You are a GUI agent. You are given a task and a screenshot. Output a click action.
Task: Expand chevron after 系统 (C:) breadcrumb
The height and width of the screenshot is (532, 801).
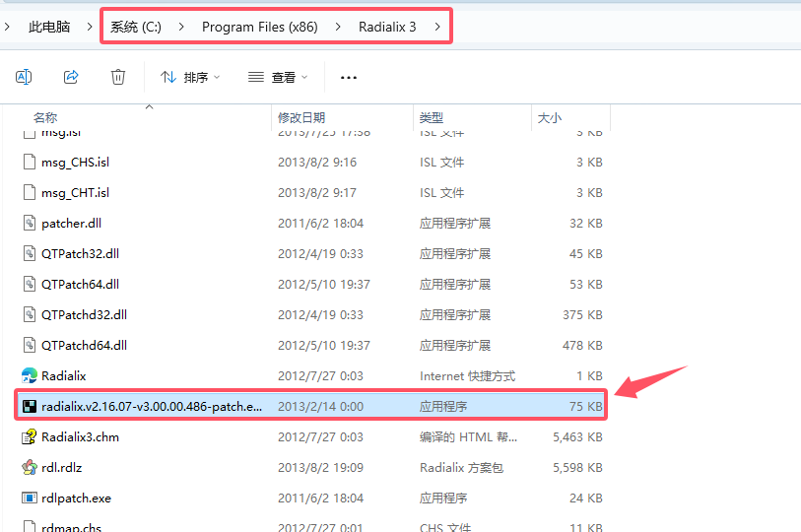(x=181, y=27)
